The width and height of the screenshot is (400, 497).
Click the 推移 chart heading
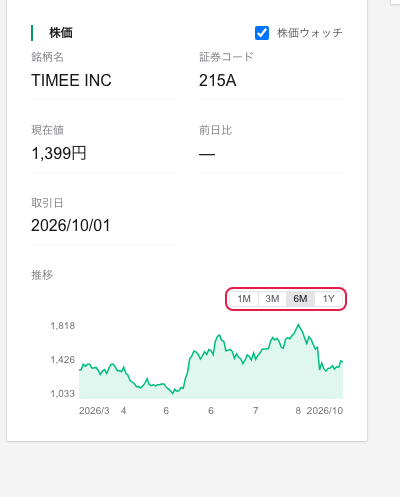[x=42, y=275]
